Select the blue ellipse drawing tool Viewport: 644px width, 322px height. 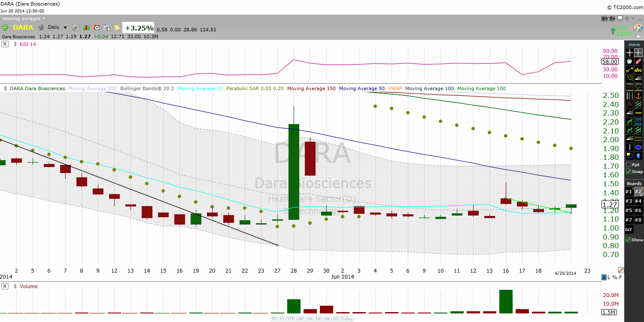pyautogui.click(x=638, y=147)
